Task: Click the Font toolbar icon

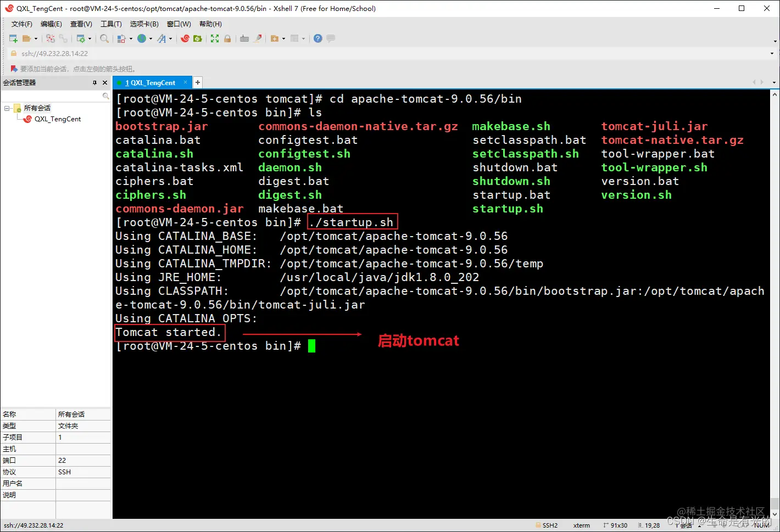Action: (161, 38)
